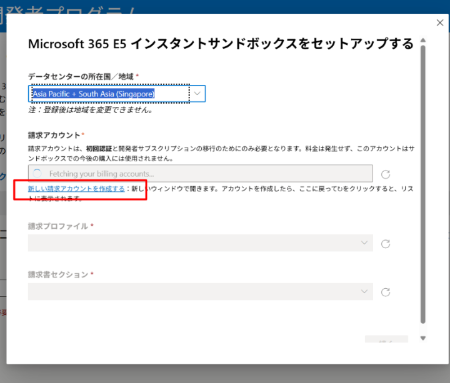Refresh the billing accounts list

coord(385,174)
